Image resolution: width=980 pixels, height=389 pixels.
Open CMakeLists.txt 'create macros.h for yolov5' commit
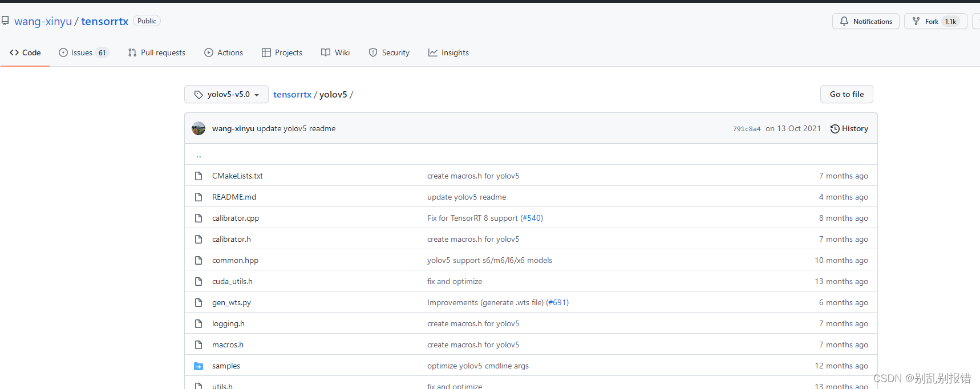click(x=473, y=176)
